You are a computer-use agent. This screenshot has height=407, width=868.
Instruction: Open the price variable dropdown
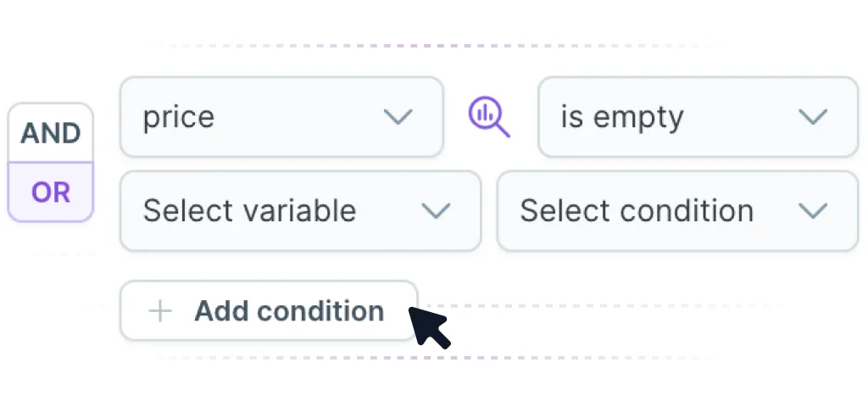[281, 117]
